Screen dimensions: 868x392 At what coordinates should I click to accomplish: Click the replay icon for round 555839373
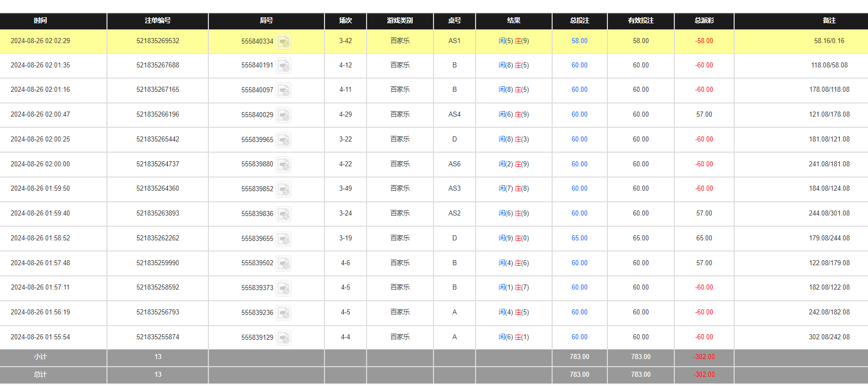pos(283,288)
